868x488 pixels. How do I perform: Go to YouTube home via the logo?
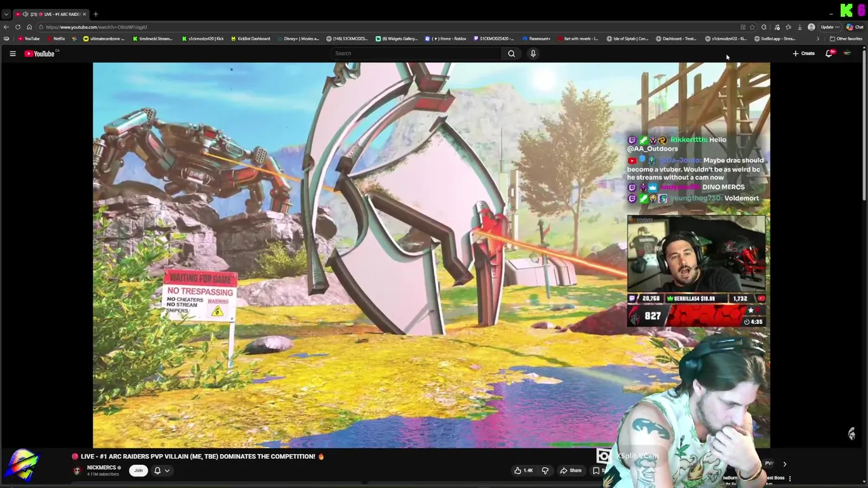(x=39, y=54)
